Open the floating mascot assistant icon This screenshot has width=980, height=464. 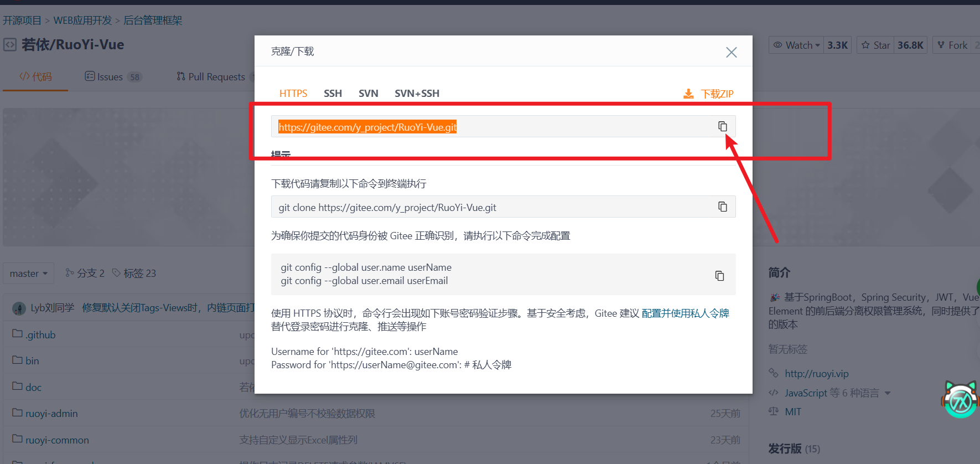click(x=960, y=399)
